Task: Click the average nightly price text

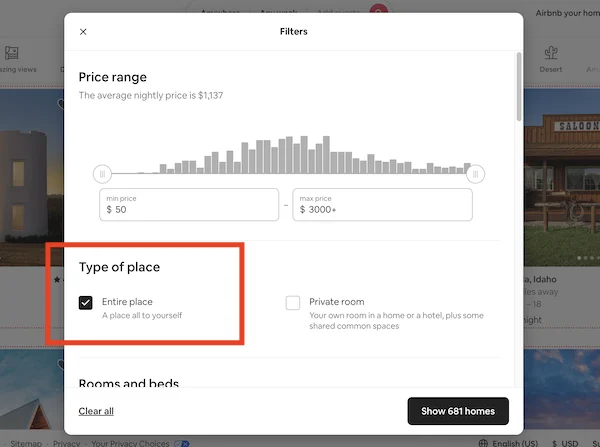Action: 151,95
